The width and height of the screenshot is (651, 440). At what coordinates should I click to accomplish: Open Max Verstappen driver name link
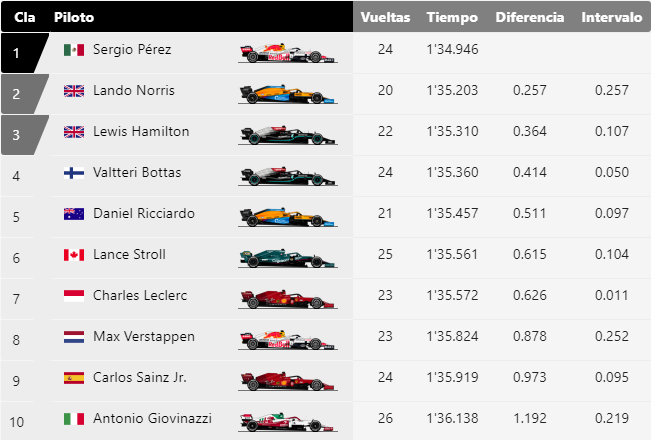point(144,336)
